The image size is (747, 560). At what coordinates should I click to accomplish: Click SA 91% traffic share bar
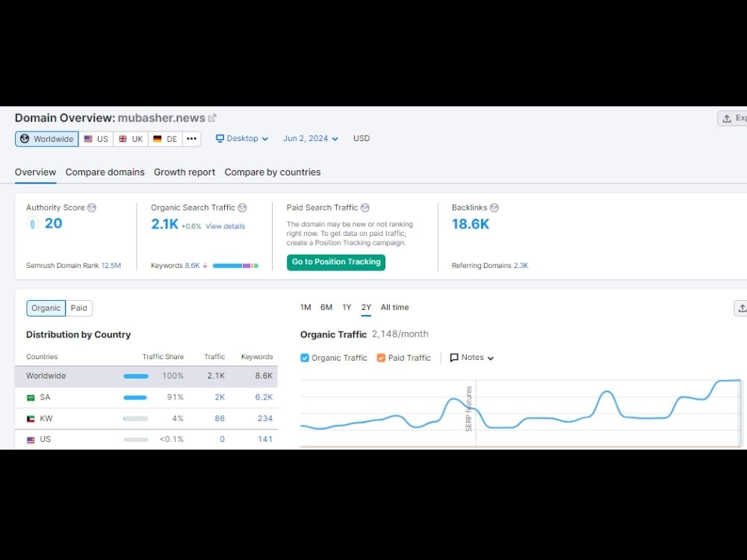pos(136,398)
